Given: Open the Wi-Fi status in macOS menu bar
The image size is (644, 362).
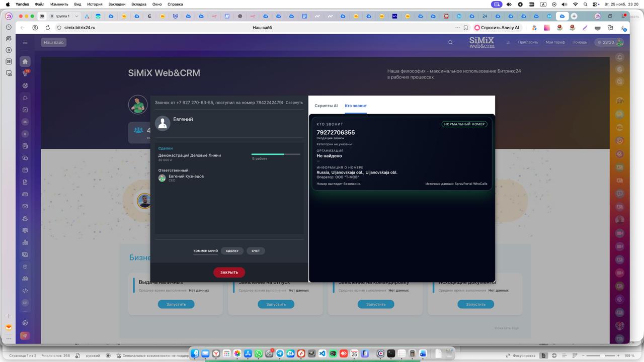Looking at the screenshot, I should tap(575, 4).
